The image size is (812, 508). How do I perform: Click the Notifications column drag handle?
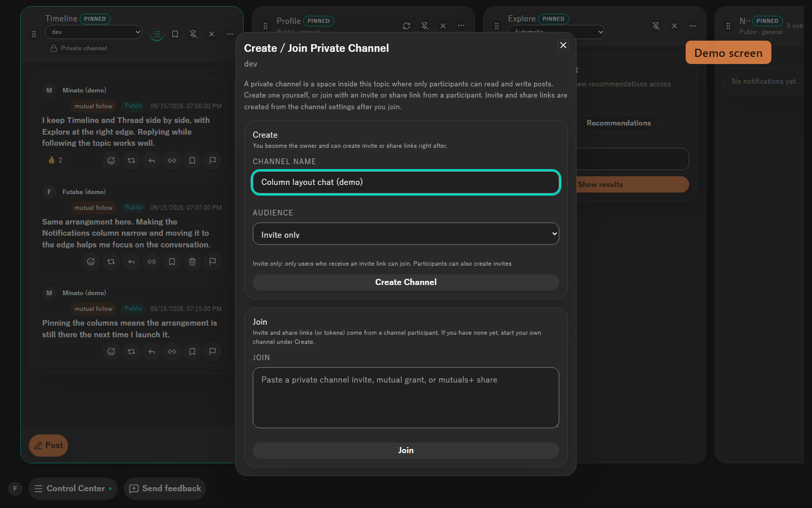pos(728,26)
